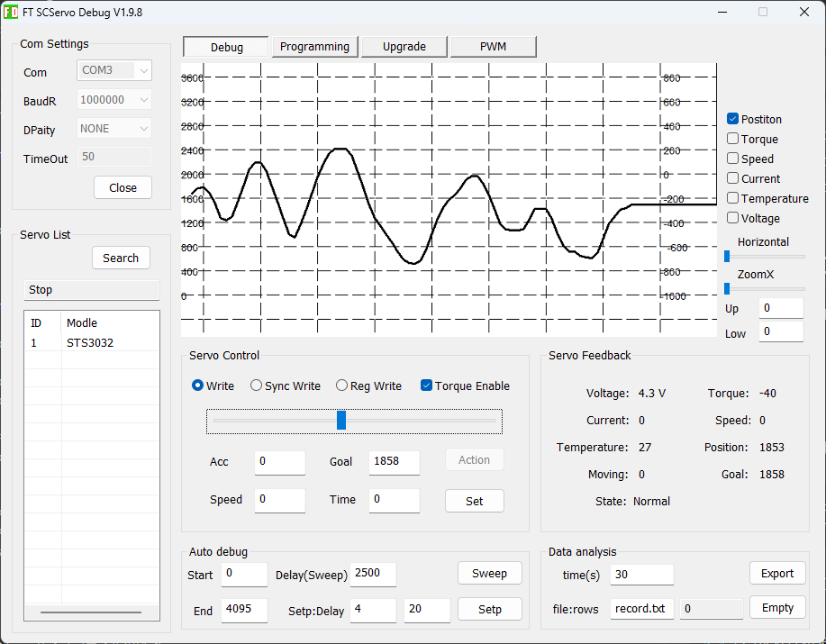
Task: Click the servo goal position slider thumb
Action: tap(341, 421)
